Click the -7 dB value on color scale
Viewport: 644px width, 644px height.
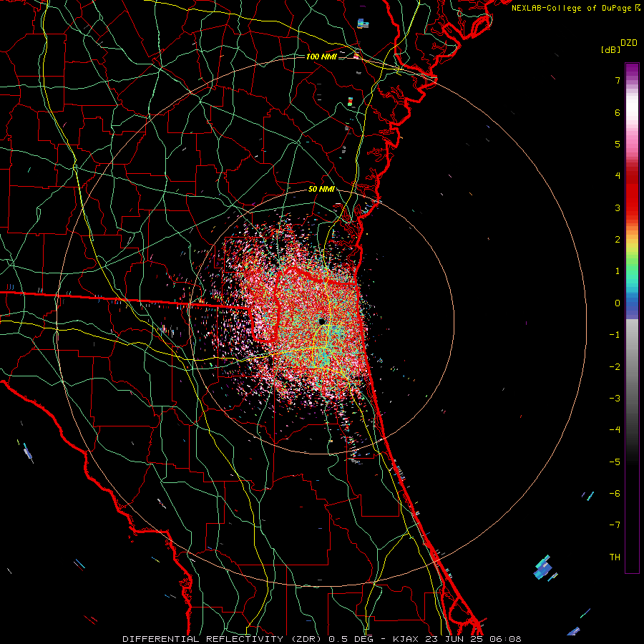(x=615, y=525)
